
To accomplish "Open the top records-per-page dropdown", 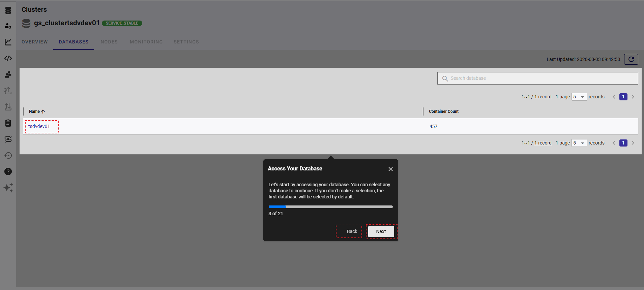I will pyautogui.click(x=579, y=97).
